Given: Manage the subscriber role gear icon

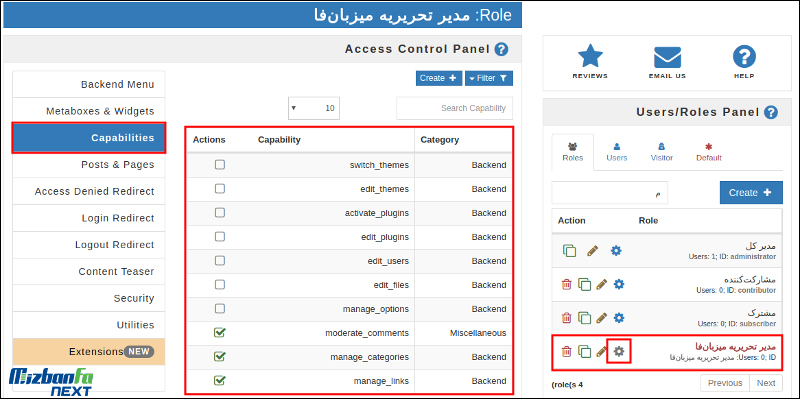Looking at the screenshot, I should (x=619, y=318).
